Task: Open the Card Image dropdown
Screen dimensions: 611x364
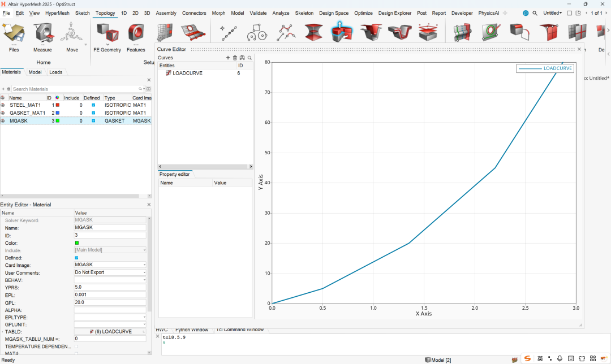Action: [110, 265]
